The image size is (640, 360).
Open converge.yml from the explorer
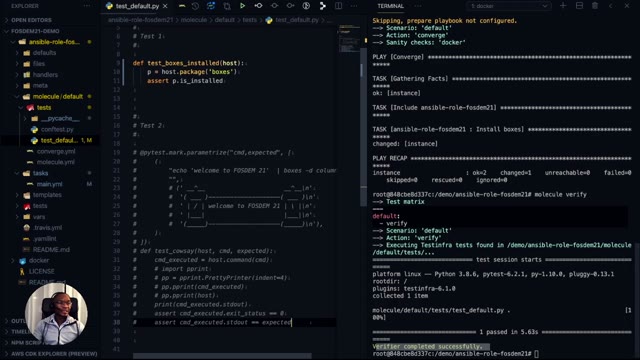point(56,151)
